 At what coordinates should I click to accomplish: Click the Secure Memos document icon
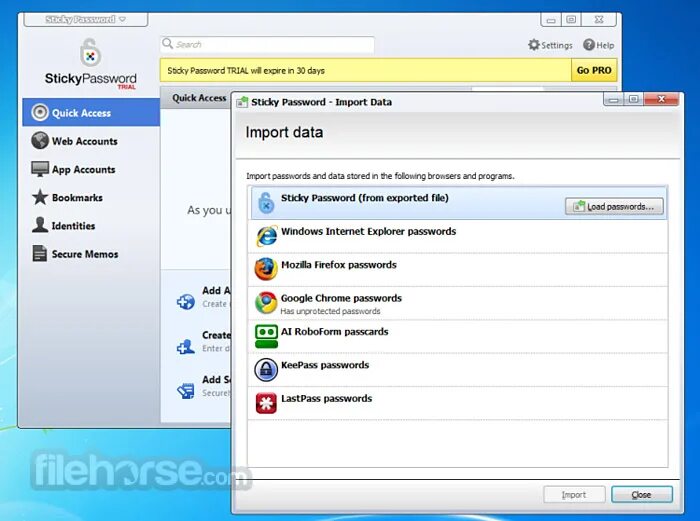40,253
